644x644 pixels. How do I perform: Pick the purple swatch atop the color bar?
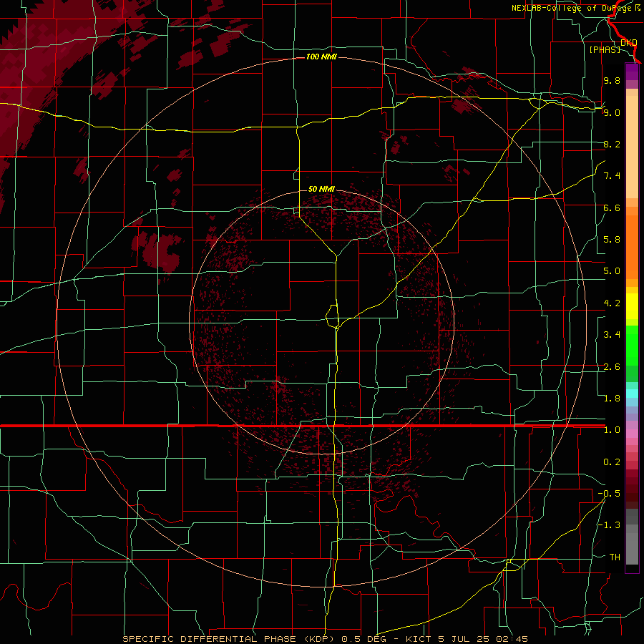click(x=632, y=72)
